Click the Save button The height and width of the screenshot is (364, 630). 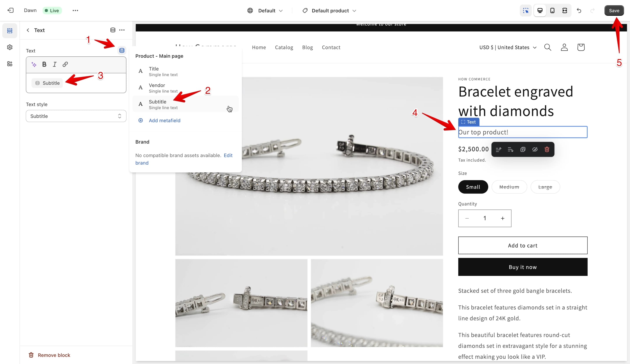(x=614, y=10)
